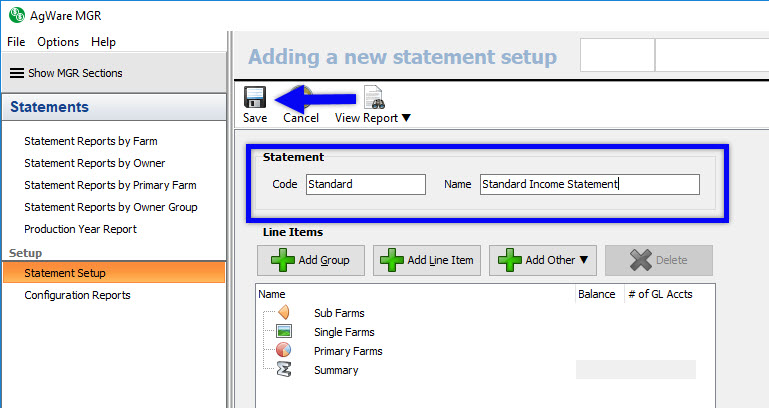The image size is (769, 408).
Task: Click the Primary Farms pie icon
Action: click(x=284, y=351)
